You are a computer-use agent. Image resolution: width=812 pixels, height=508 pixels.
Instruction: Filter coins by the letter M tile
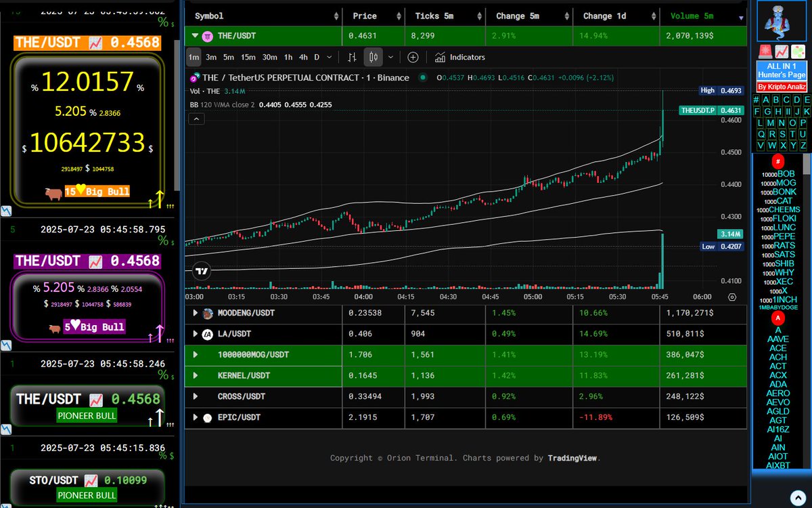point(771,123)
